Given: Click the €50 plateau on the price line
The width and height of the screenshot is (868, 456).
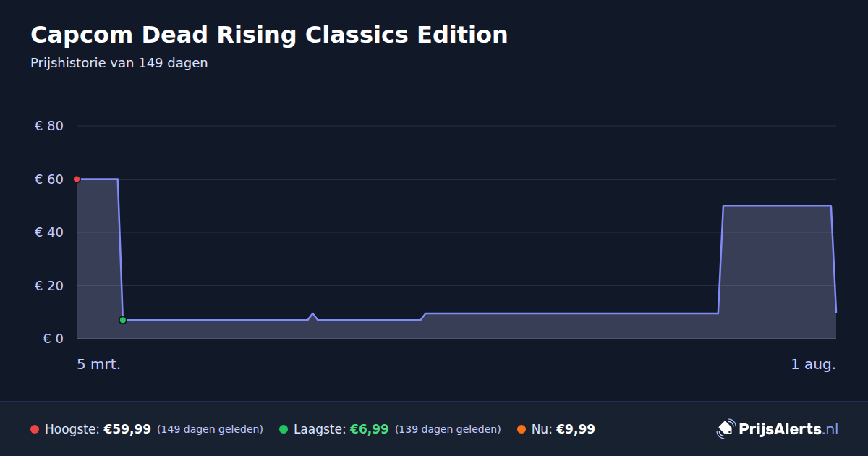Looking at the screenshot, I should click(x=777, y=206).
